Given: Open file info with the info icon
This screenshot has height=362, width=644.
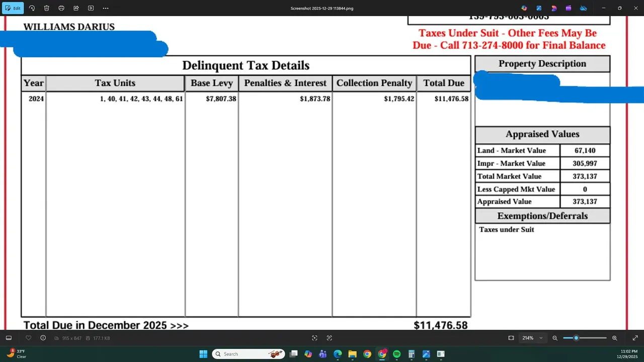Looking at the screenshot, I should coord(43,338).
